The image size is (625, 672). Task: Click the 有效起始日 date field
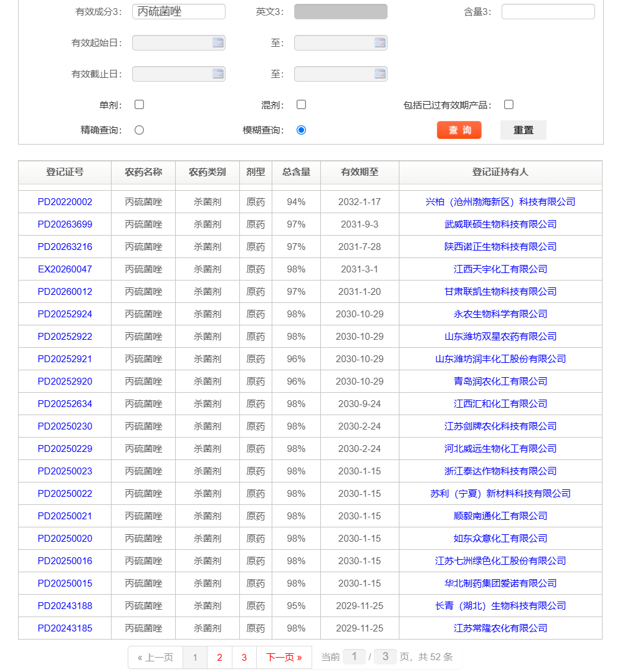(x=179, y=43)
